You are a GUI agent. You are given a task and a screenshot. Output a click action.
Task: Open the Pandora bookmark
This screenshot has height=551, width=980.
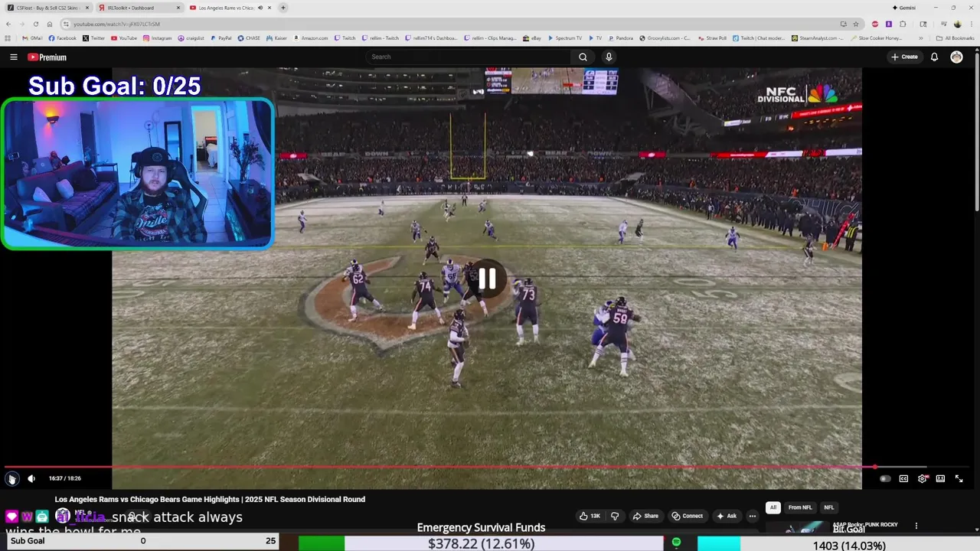(x=621, y=37)
